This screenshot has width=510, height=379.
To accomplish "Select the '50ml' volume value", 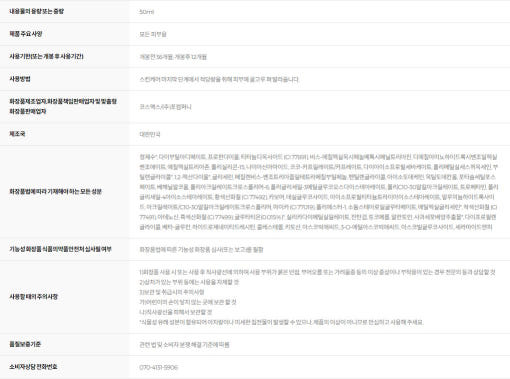I will [x=147, y=12].
